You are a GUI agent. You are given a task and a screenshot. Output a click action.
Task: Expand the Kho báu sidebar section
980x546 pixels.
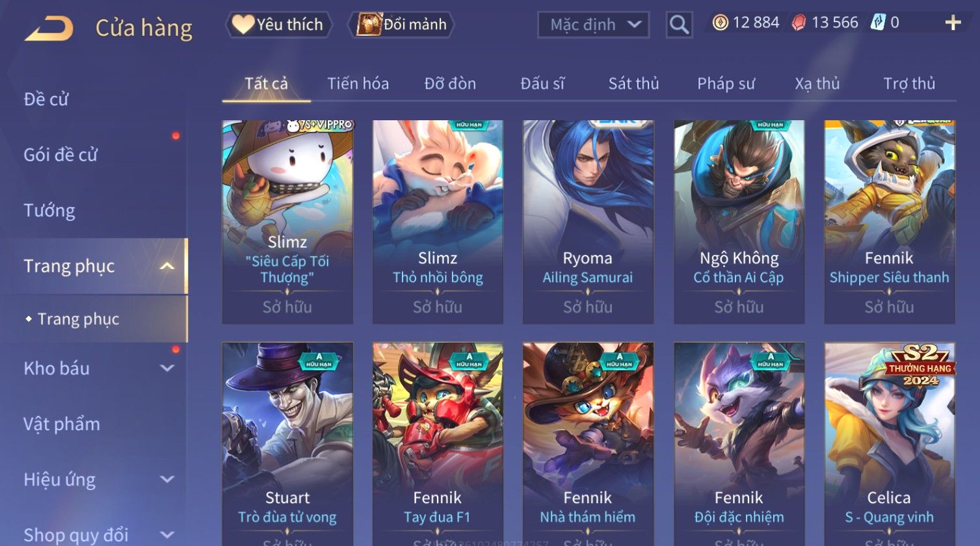point(167,368)
